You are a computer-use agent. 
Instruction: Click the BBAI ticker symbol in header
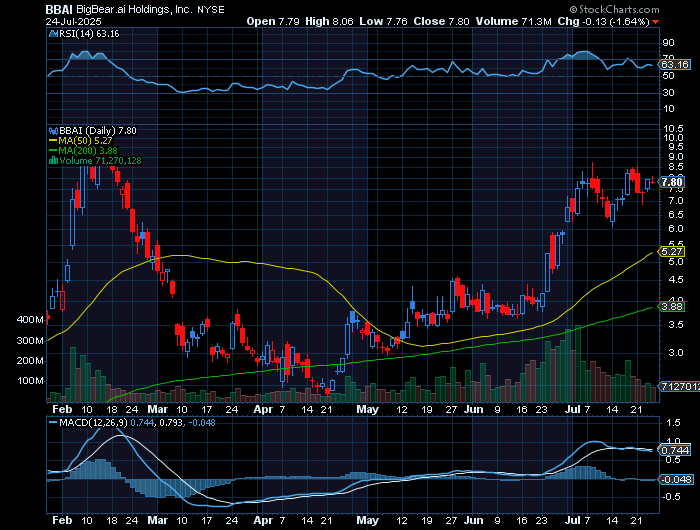click(x=59, y=9)
